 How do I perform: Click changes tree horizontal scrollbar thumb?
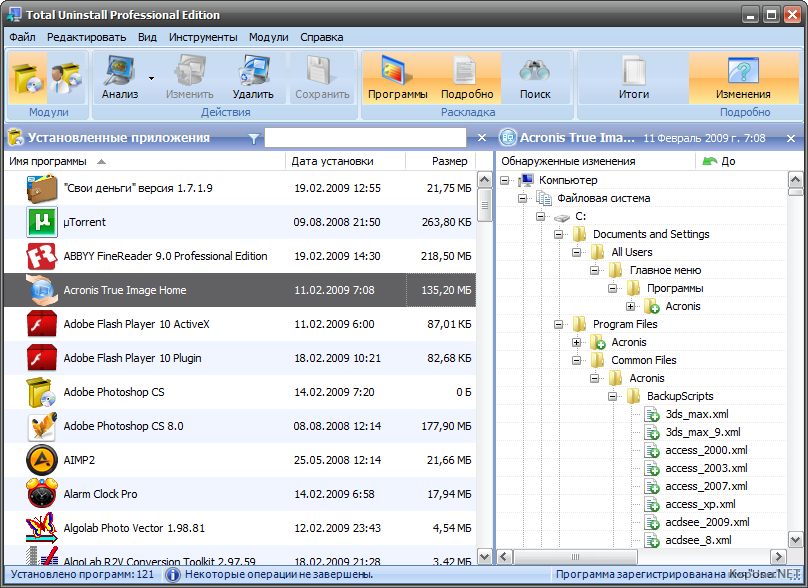coord(575,557)
